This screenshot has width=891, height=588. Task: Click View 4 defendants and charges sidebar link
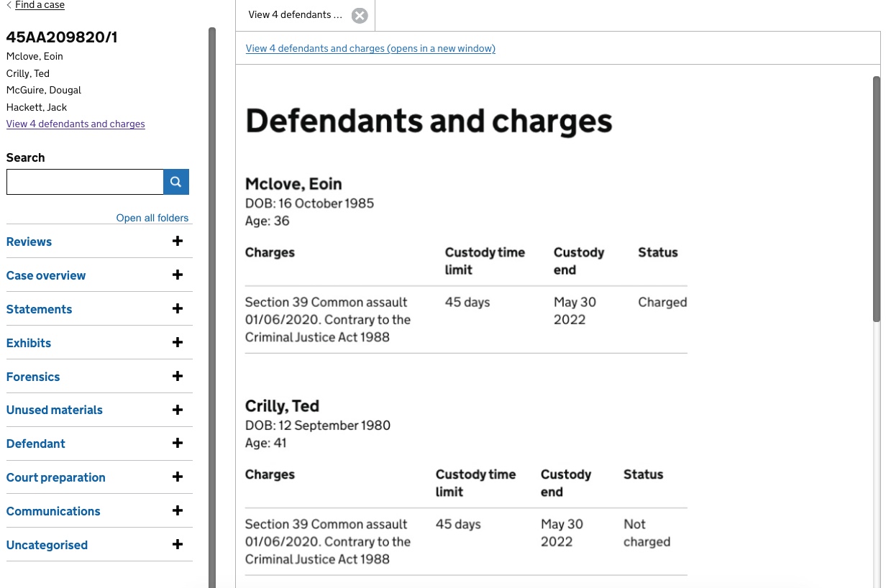[x=76, y=124]
